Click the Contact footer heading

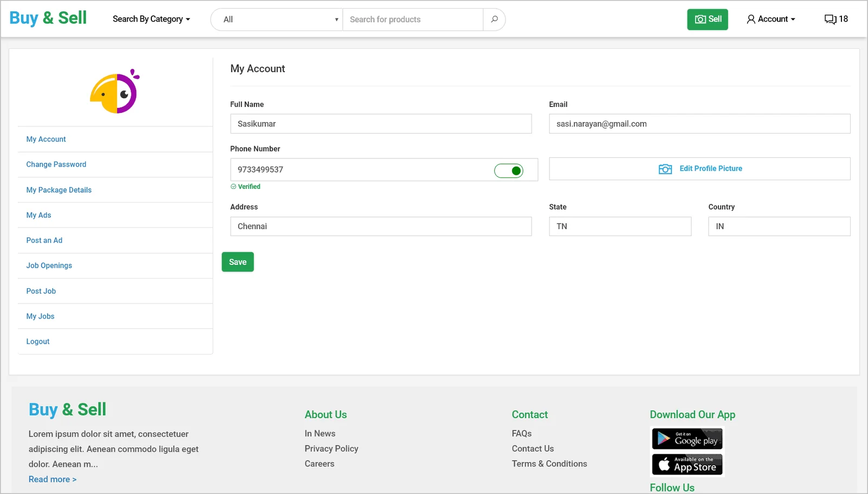pyautogui.click(x=530, y=415)
